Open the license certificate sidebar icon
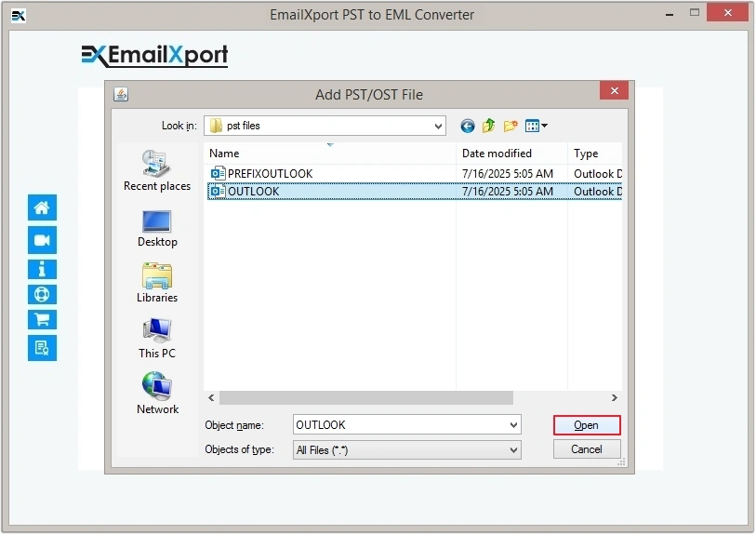This screenshot has height=535, width=756. (42, 348)
